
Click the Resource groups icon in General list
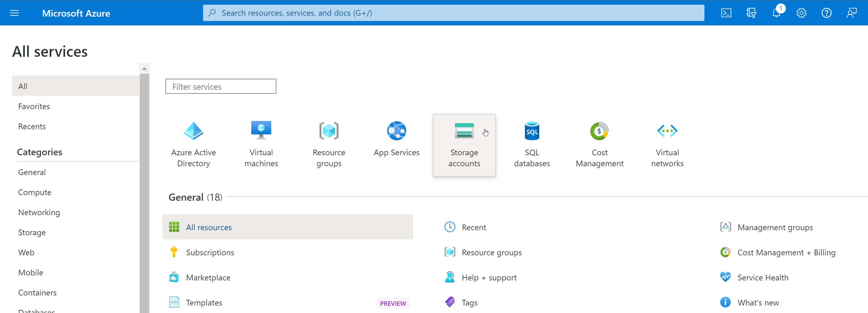click(450, 252)
